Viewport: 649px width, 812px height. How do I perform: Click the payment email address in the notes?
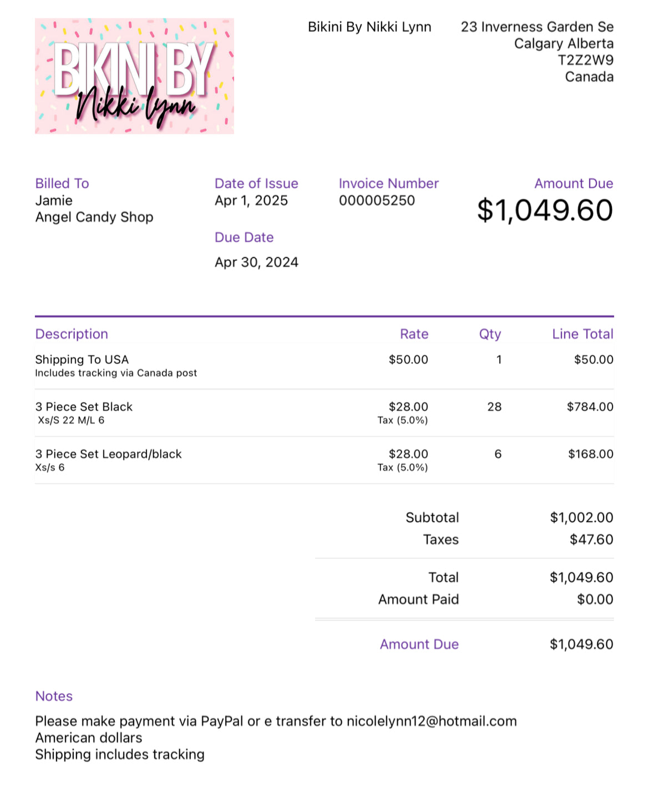(x=432, y=721)
